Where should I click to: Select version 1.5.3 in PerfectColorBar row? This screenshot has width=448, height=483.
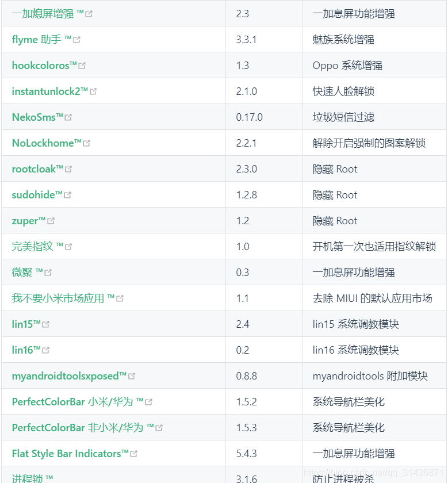pyautogui.click(x=247, y=428)
